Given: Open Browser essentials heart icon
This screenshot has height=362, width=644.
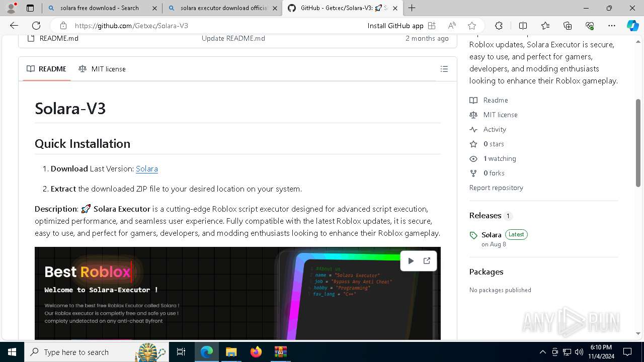Looking at the screenshot, I should click(590, 26).
